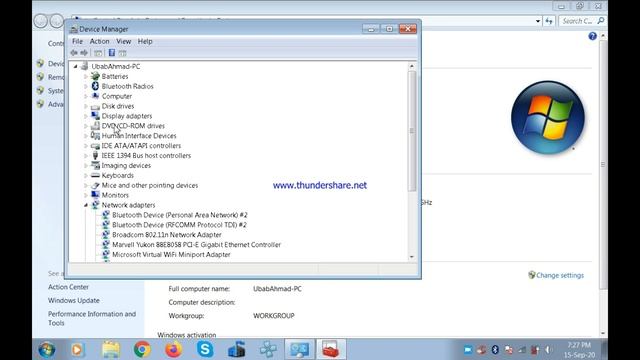640x360 pixels.
Task: Expand the Bluetooth Radios node
Action: pos(86,86)
